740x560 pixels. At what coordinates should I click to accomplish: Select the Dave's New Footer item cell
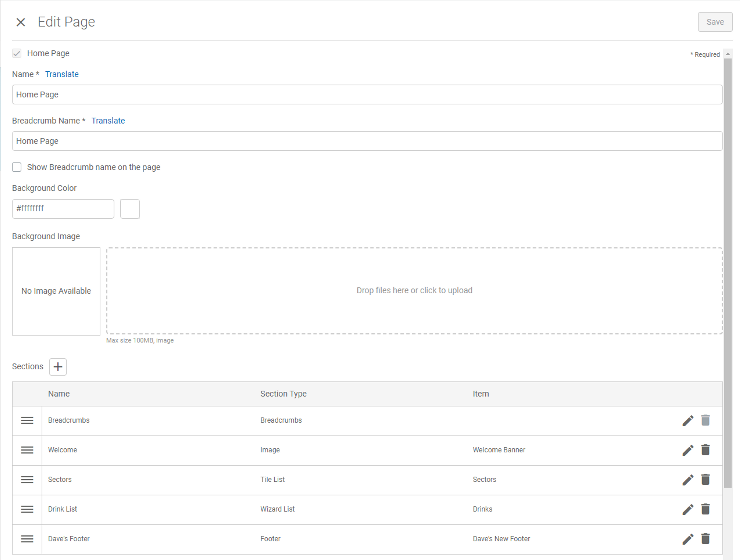pyautogui.click(x=501, y=539)
